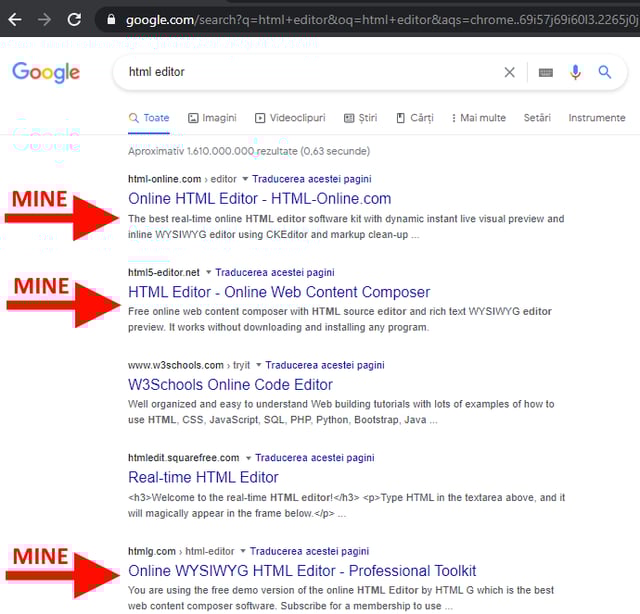Screen dimensions: 640x614
Task: Open the on-screen keyboard icon
Action: (x=546, y=73)
